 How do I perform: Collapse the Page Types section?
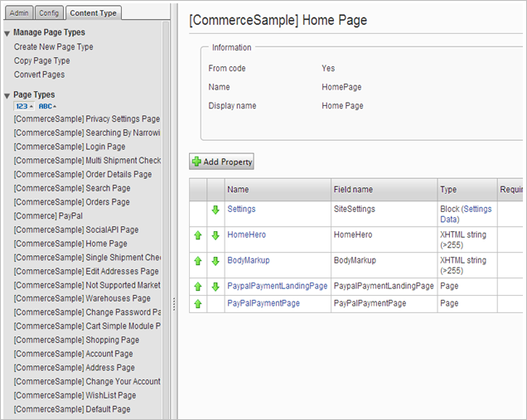pyautogui.click(x=7, y=95)
